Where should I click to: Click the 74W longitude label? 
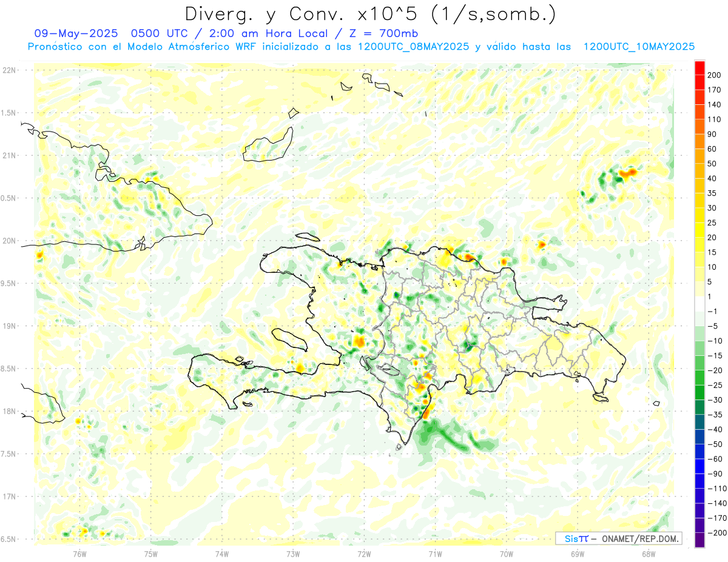click(222, 553)
